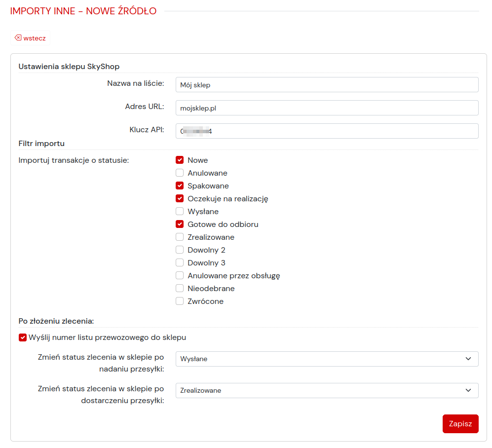Image resolution: width=492 pixels, height=448 pixels.
Task: Click the 'Klucz API:' label text
Action: tap(147, 130)
